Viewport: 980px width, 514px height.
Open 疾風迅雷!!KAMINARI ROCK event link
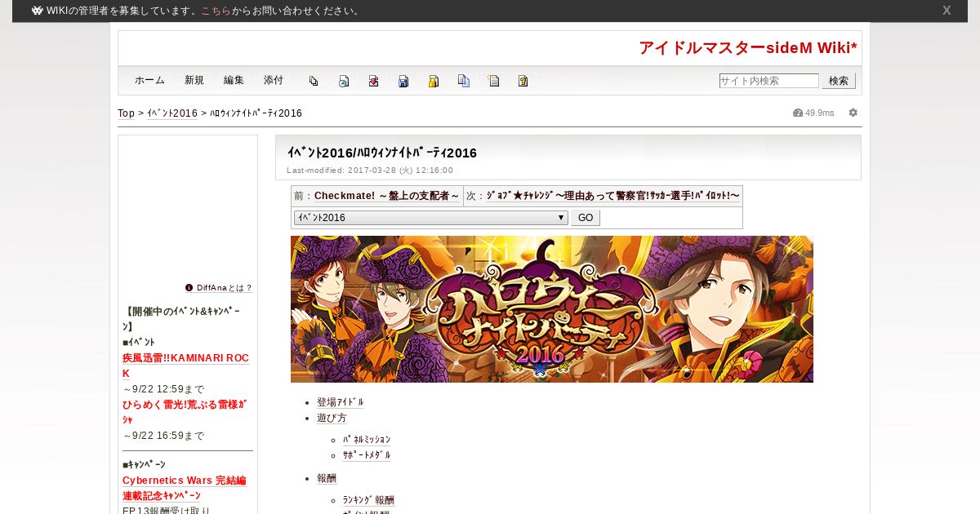point(185,366)
